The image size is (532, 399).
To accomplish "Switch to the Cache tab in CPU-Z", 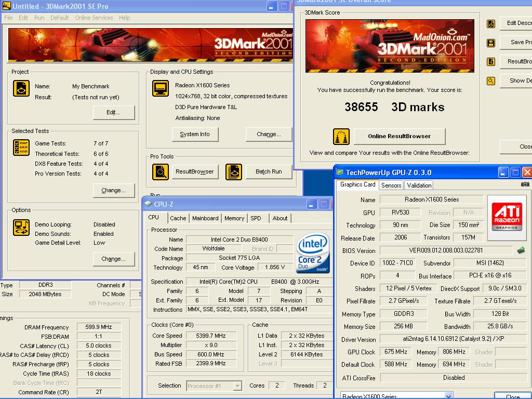I will (x=178, y=218).
